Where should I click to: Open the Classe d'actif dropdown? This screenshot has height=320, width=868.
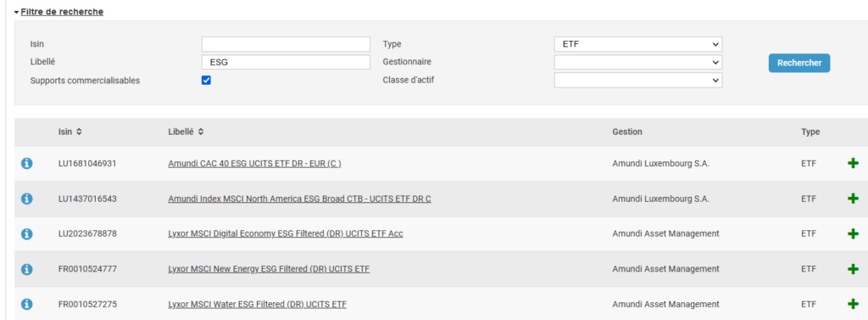[x=637, y=81]
